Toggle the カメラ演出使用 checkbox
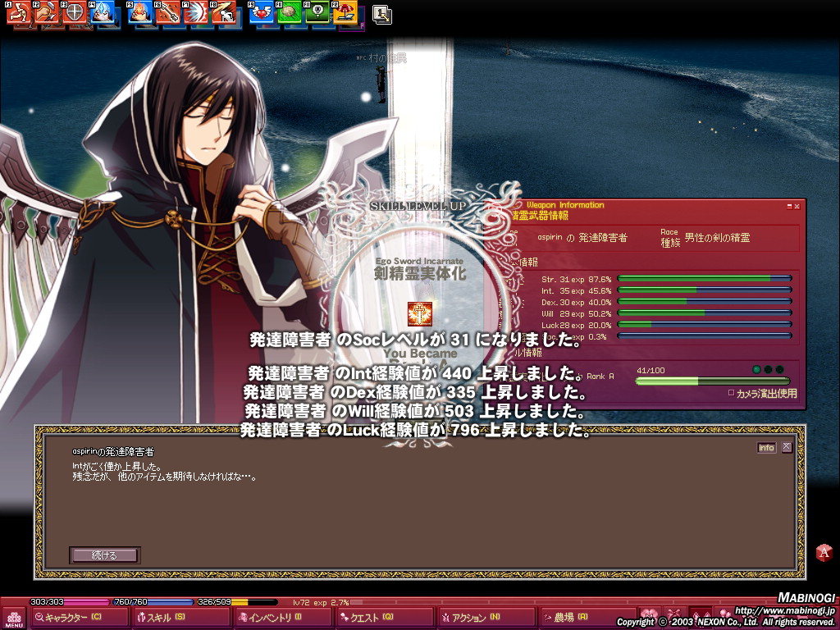Screen dimensions: 840x630 (731, 393)
